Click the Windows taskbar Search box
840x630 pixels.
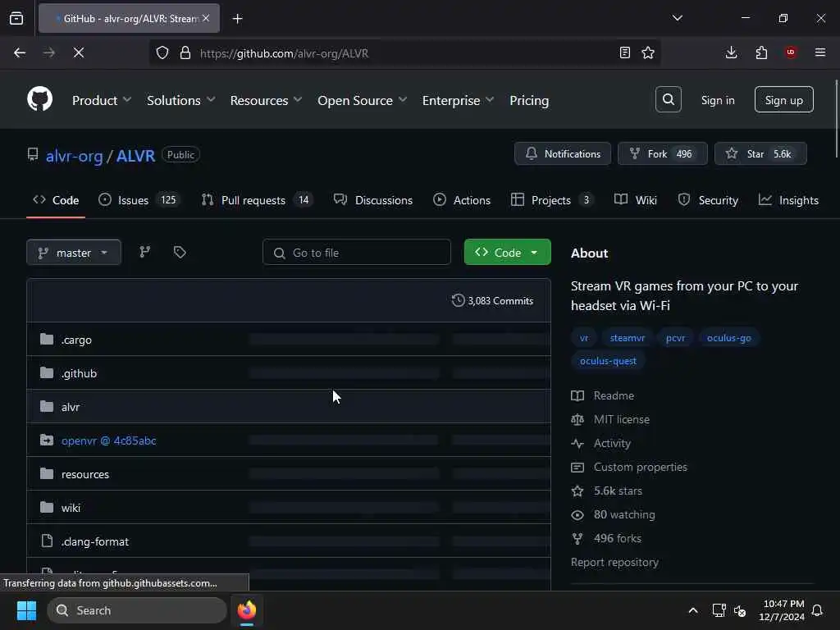tap(137, 610)
